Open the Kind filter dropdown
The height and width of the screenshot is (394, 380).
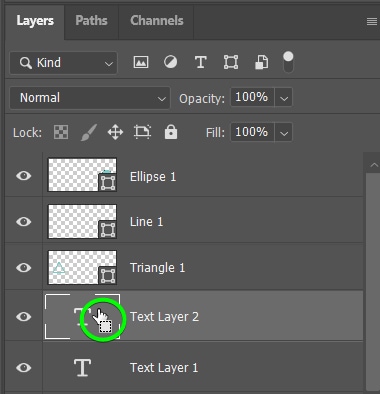pos(63,63)
